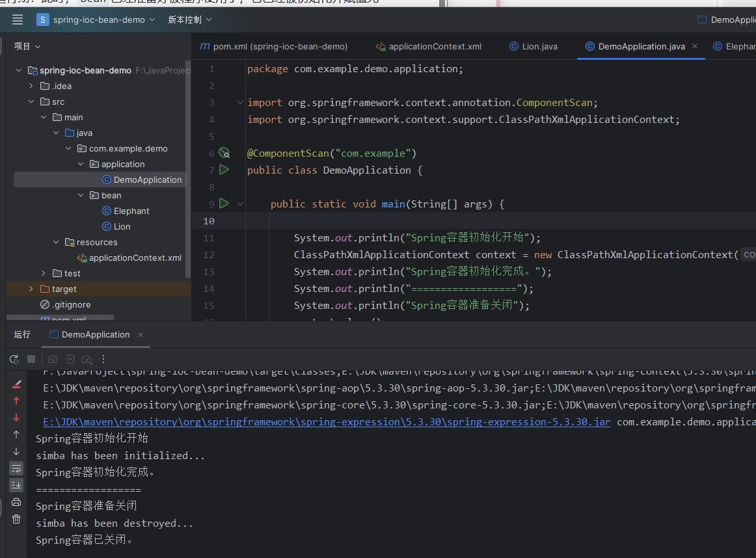Click the run gutter arrow beside main method
This screenshot has height=558, width=756.
point(224,204)
